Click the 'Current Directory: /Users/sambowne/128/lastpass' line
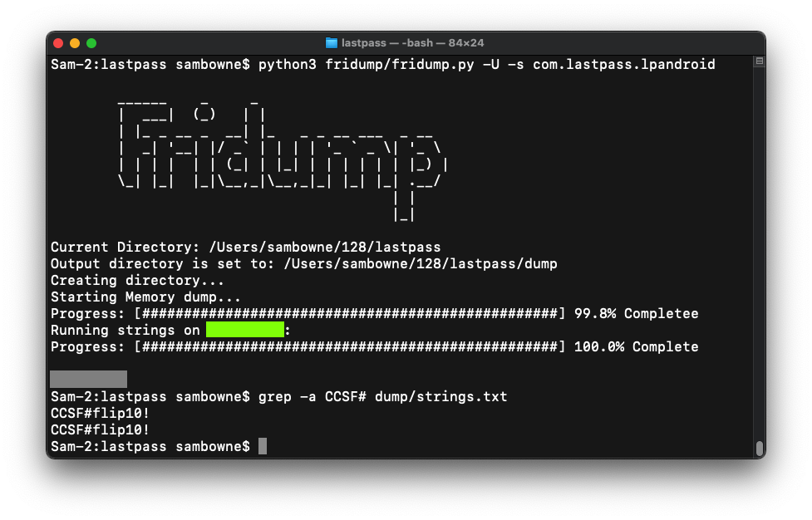812x520 pixels. tap(245, 248)
